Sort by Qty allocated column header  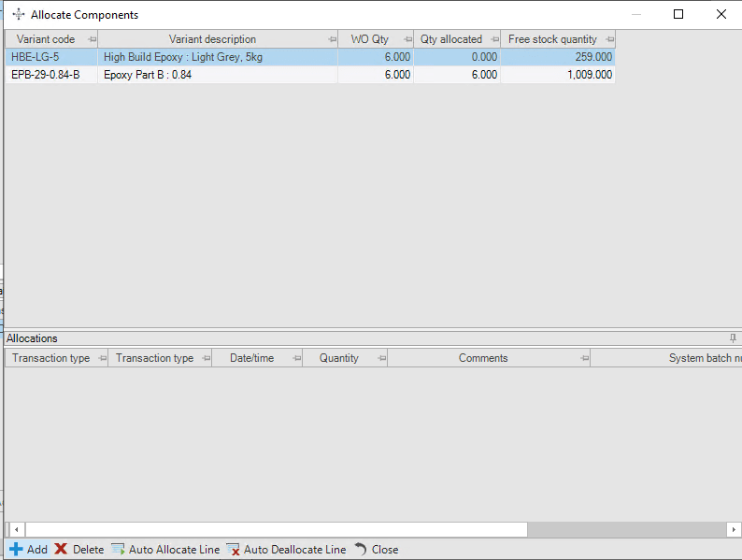coord(451,39)
